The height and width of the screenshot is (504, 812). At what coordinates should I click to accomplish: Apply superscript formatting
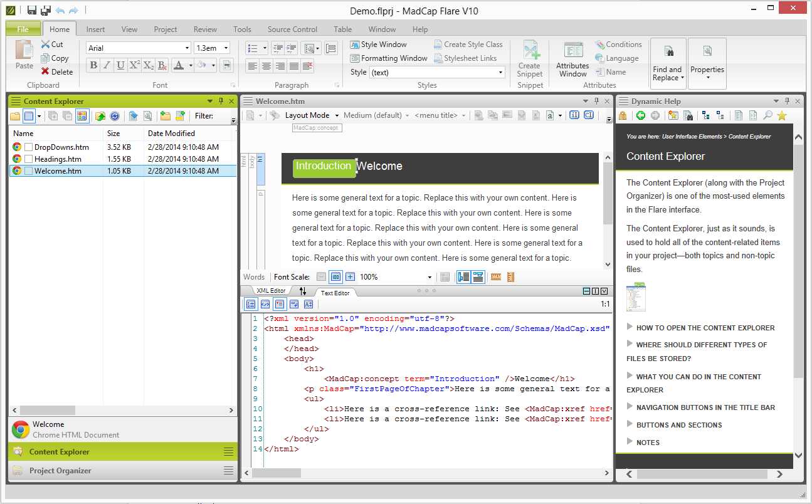tap(135, 65)
